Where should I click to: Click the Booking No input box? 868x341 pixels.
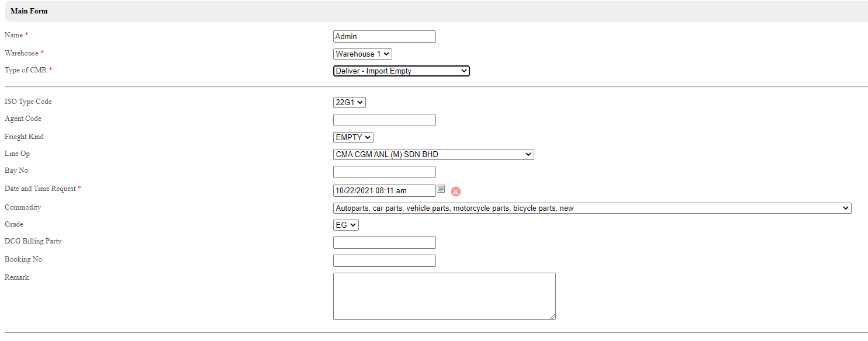point(384,261)
